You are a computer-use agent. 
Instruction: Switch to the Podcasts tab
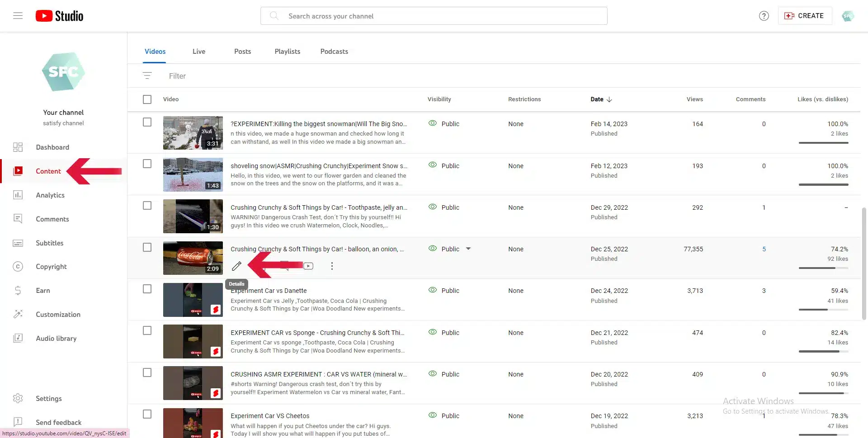pyautogui.click(x=334, y=52)
